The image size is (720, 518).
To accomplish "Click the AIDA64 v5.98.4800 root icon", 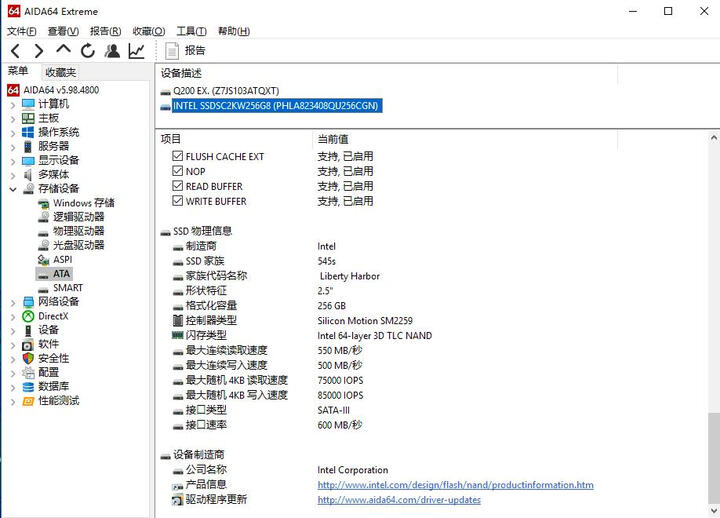I will coord(13,90).
